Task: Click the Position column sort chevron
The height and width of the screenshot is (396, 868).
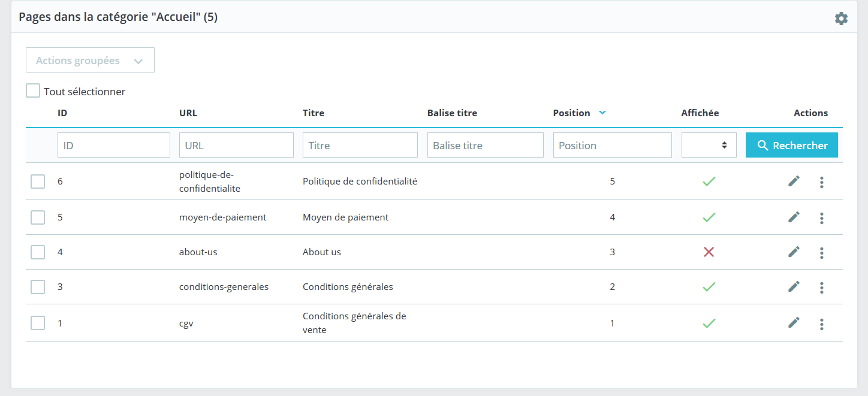Action: [x=602, y=112]
